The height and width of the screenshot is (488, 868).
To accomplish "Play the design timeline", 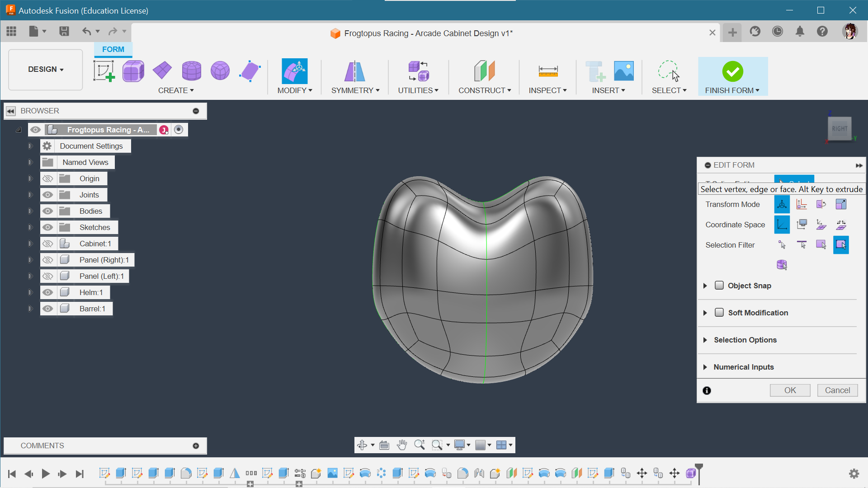I will [x=46, y=474].
